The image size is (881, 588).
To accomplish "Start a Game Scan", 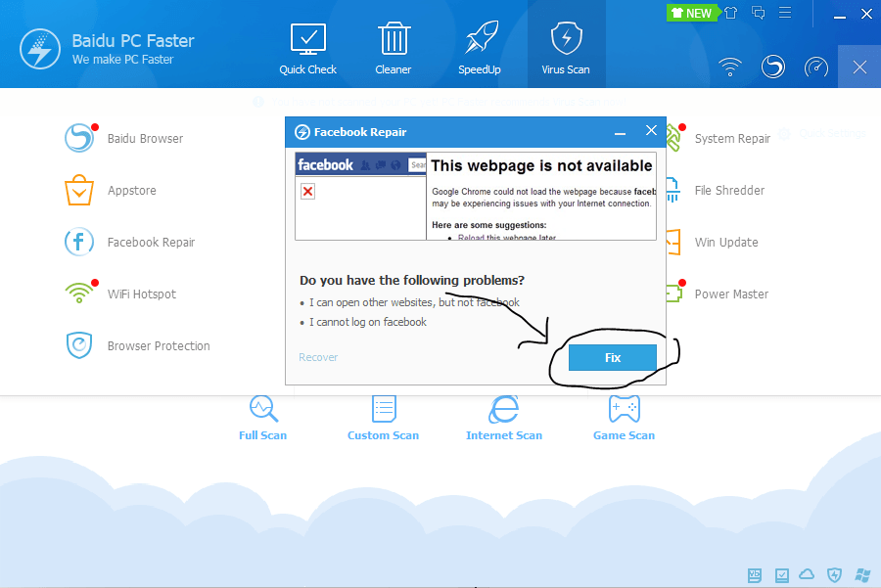I will [624, 409].
